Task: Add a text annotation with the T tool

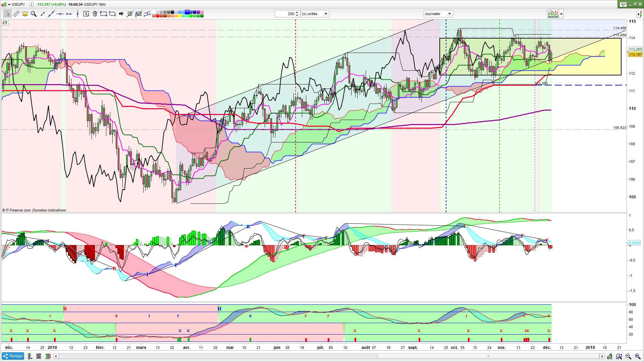Action: pyautogui.click(x=86, y=14)
